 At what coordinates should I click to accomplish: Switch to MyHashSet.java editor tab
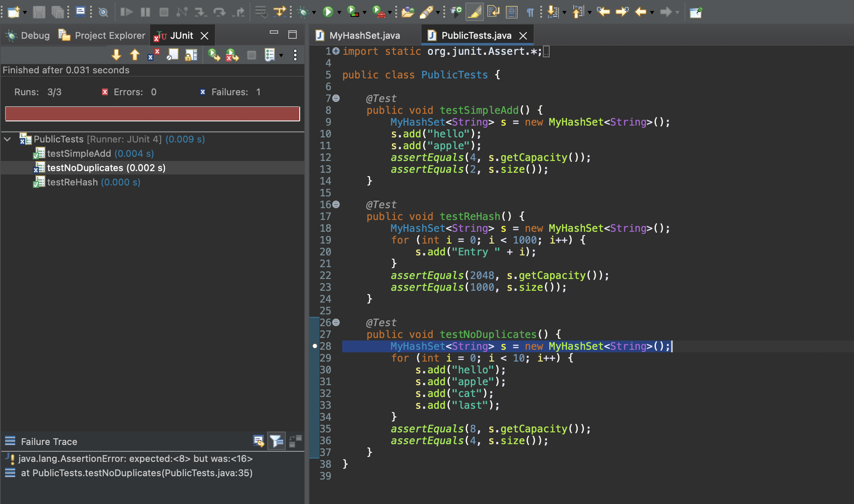364,35
